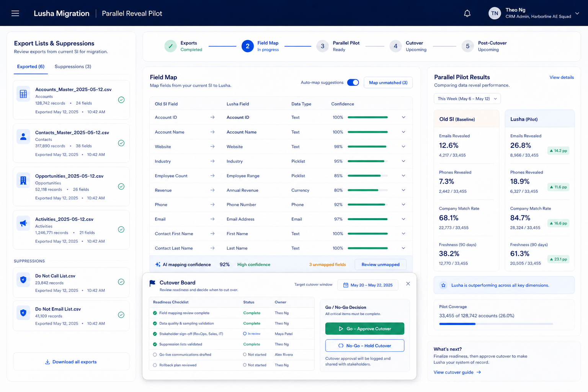Click the arrow beside View cutover guide
Viewport: 588px width, 392px height.
[479, 372]
